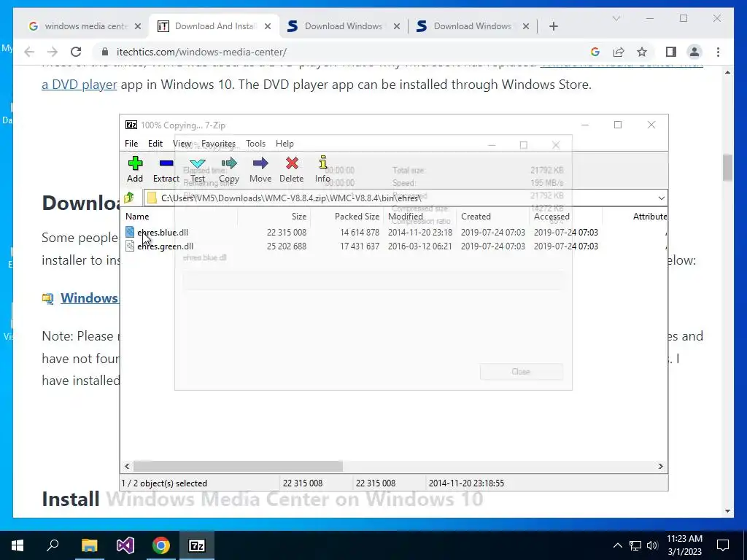
Task: Click the 17 431 637 packed size cell
Action: 360,246
